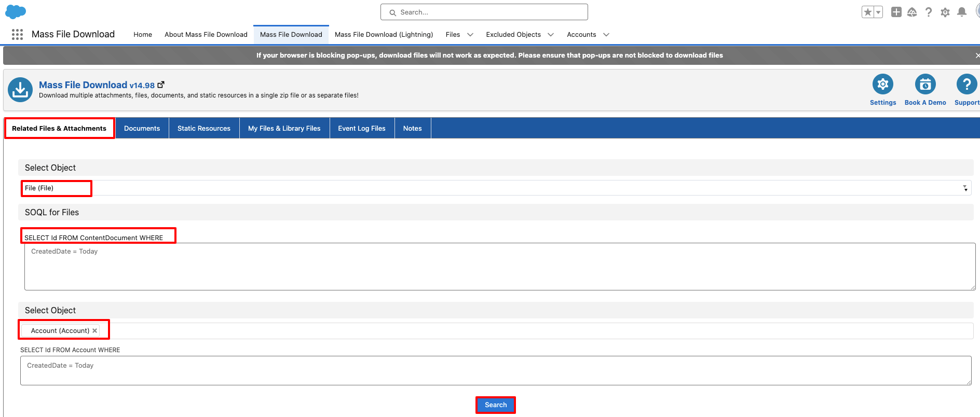
Task: Remove the Account (Account) selection chip
Action: tap(94, 330)
